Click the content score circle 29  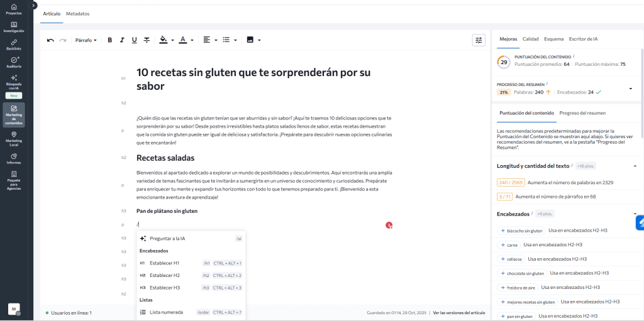[x=504, y=62]
